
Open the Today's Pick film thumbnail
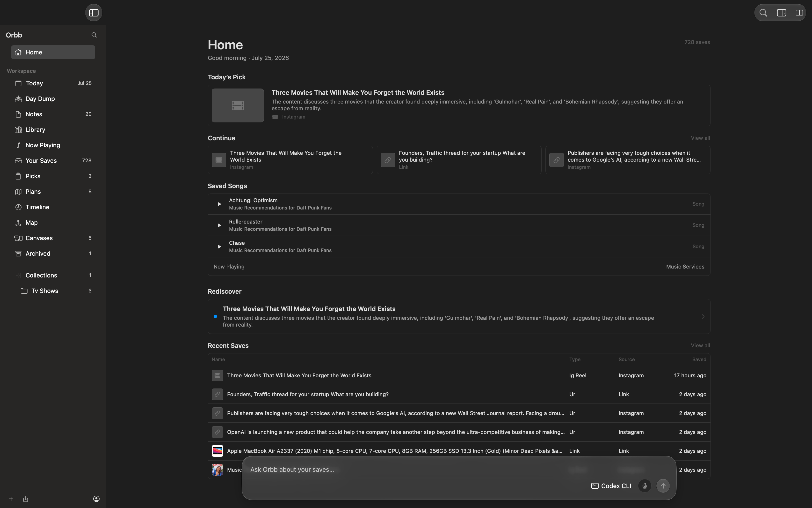click(x=238, y=105)
